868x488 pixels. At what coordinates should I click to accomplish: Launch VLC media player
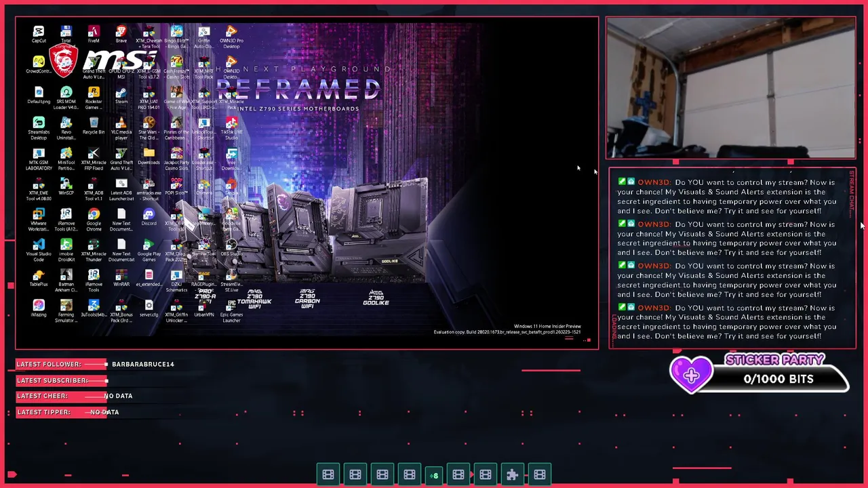pos(121,129)
